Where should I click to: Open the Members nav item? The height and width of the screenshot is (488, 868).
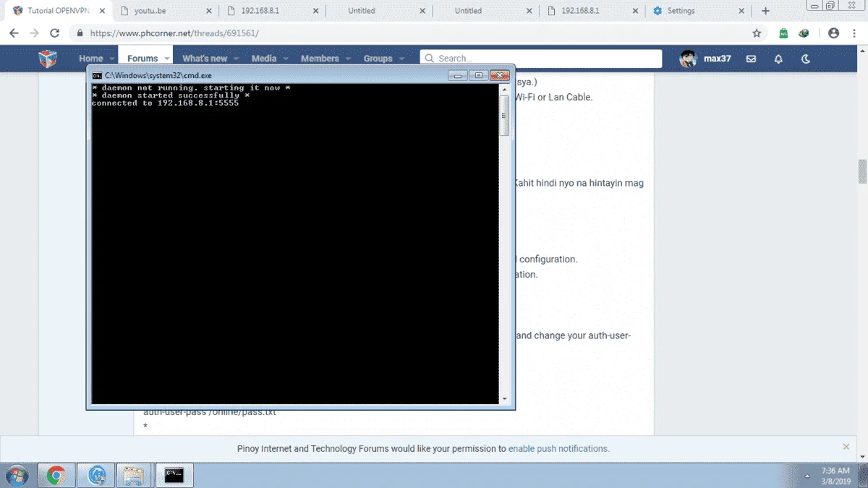tap(320, 59)
